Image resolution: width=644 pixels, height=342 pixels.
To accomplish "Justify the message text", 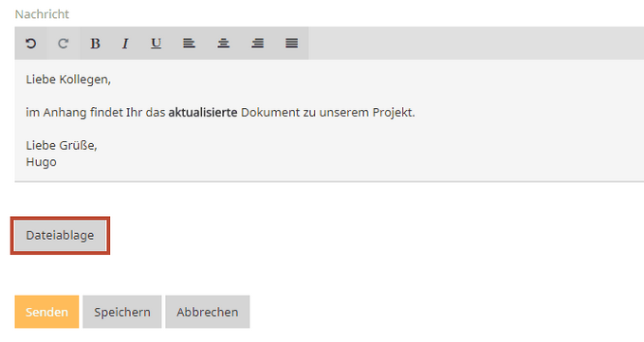I will tap(291, 43).
